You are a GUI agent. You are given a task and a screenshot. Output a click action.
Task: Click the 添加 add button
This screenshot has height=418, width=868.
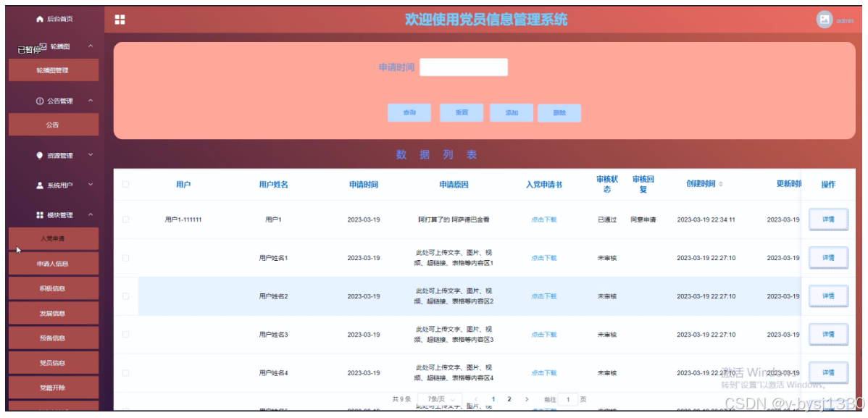click(x=512, y=112)
